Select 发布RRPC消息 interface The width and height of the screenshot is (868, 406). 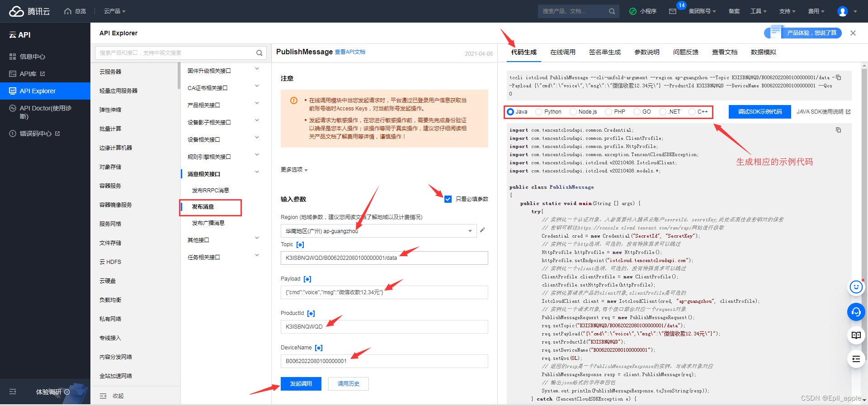tap(211, 190)
